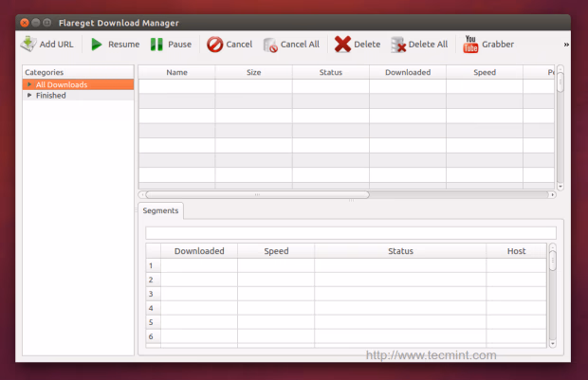Click the Delete All toolbar icon
Screen dimensions: 588x380
pyautogui.click(x=398, y=45)
